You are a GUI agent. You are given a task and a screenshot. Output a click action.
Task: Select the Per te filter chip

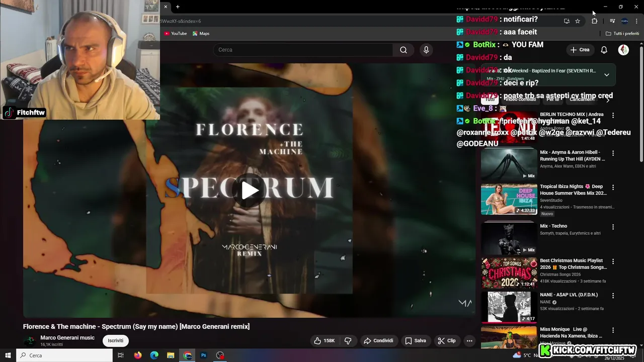pyautogui.click(x=552, y=100)
